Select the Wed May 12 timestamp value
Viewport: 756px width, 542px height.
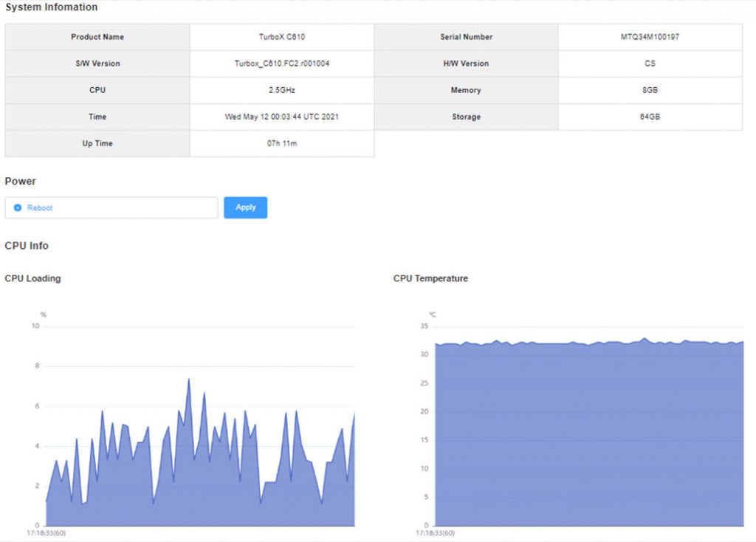coord(282,117)
